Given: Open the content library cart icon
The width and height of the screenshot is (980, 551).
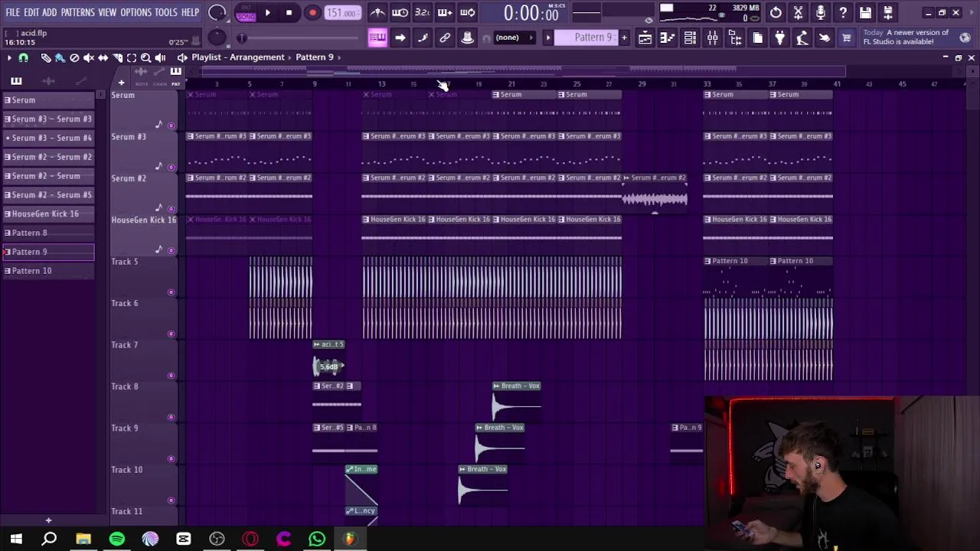Looking at the screenshot, I should [x=847, y=38].
